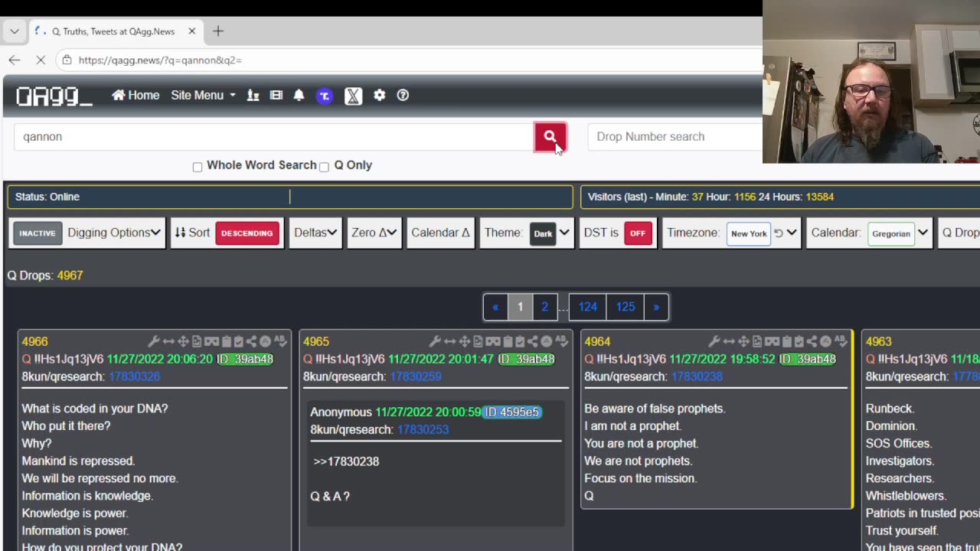Expand the Deltas dropdown
The height and width of the screenshot is (551, 980).
pos(315,233)
